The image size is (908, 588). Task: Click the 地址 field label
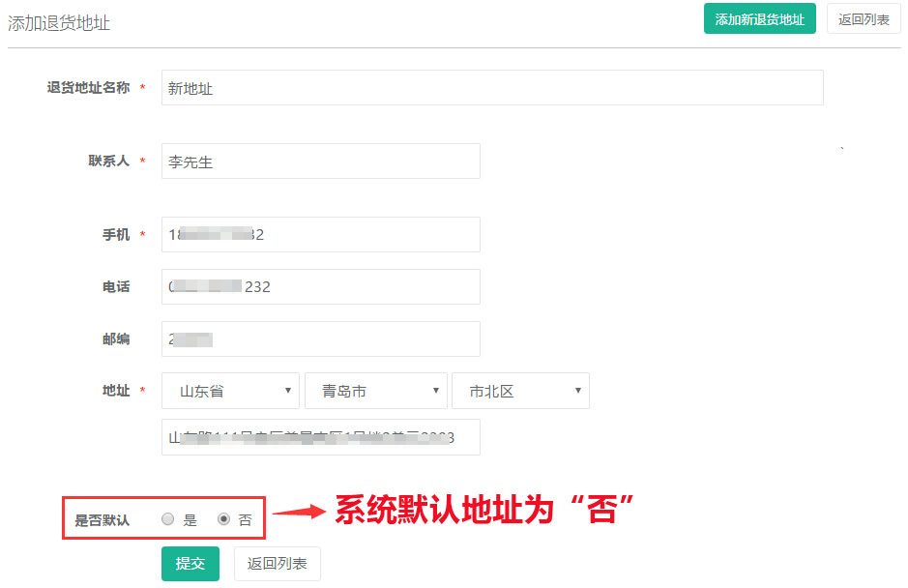pos(116,391)
